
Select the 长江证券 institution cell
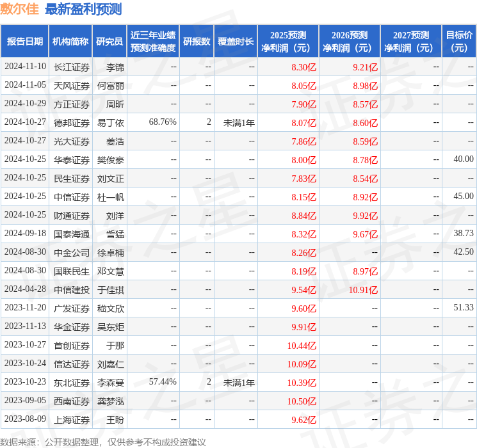pyautogui.click(x=72, y=67)
